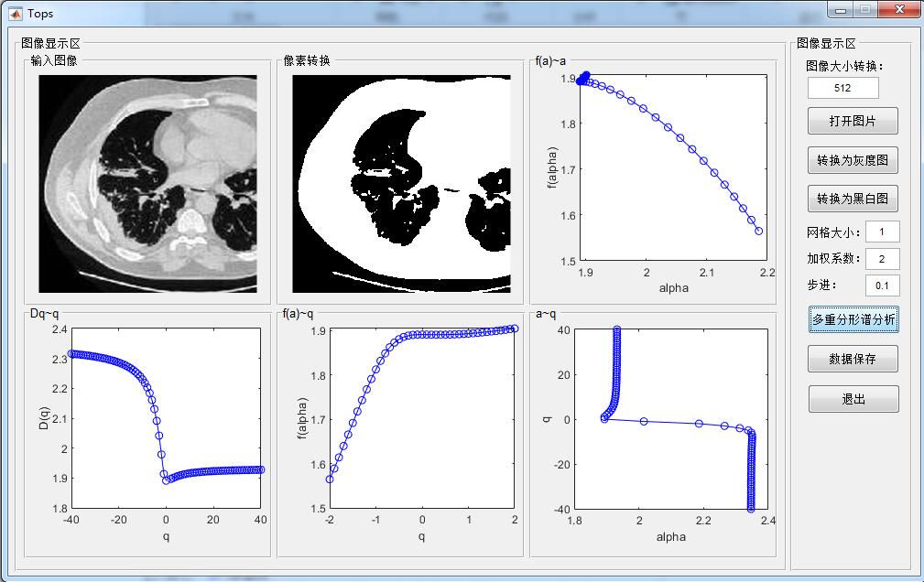Click the f(a)~q plot

point(421,418)
